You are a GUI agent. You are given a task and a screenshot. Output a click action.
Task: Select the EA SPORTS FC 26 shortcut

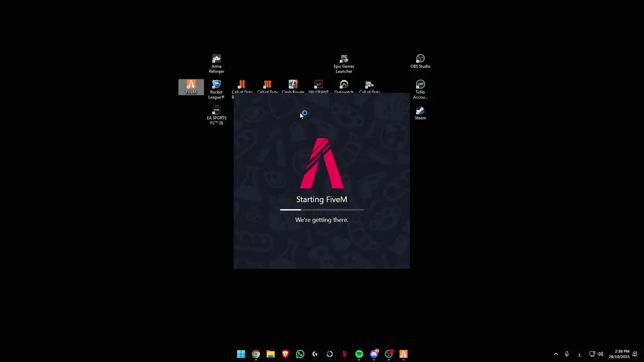216,115
